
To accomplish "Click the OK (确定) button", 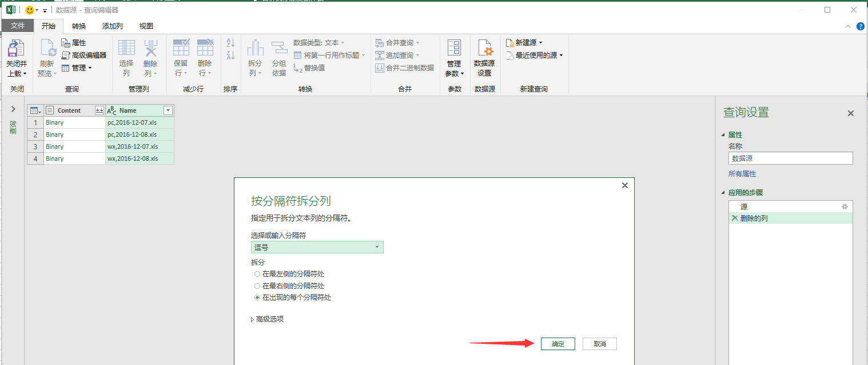I will tap(558, 344).
